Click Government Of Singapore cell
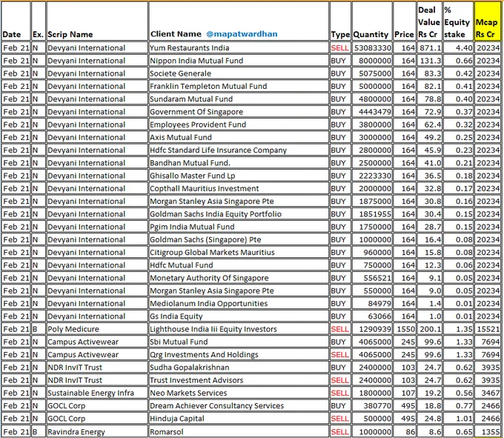Image resolution: width=504 pixels, height=438 pixels. tap(239, 112)
